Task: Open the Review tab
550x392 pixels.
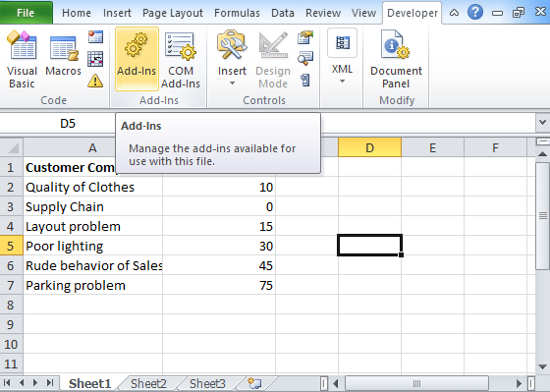Action: coord(323,13)
